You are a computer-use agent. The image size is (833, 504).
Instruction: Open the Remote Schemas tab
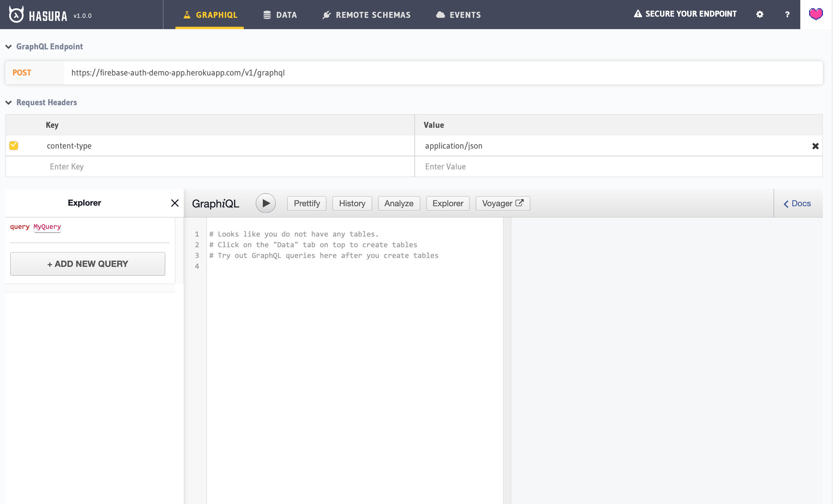pyautogui.click(x=366, y=15)
